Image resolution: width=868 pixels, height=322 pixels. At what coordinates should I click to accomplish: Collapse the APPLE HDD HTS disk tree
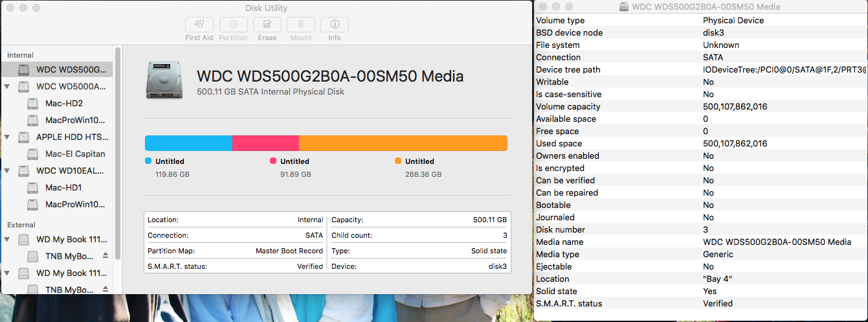pyautogui.click(x=7, y=137)
